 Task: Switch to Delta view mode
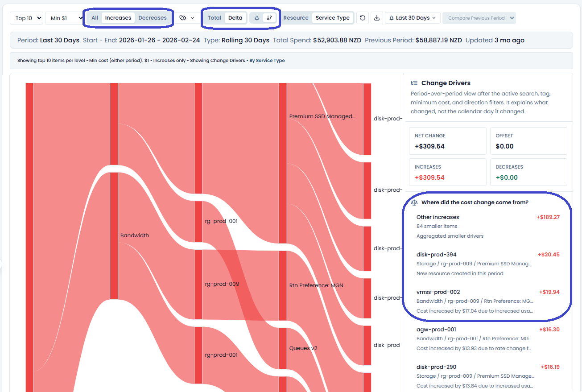[235, 18]
